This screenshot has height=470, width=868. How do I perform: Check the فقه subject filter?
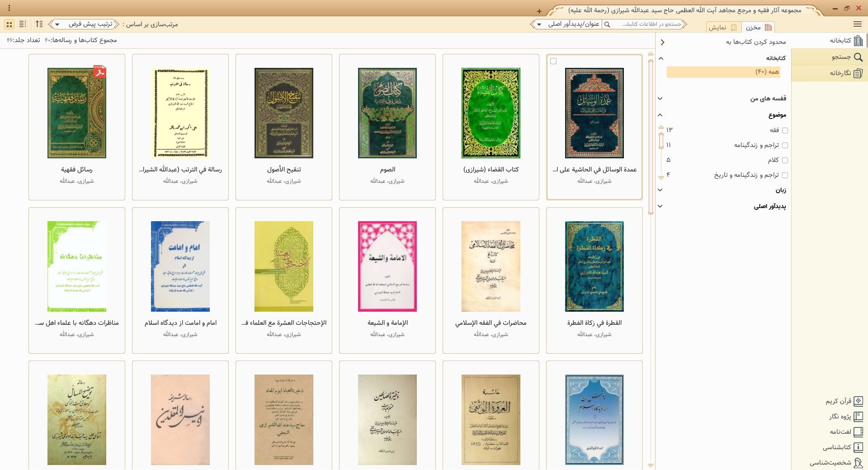tap(785, 130)
